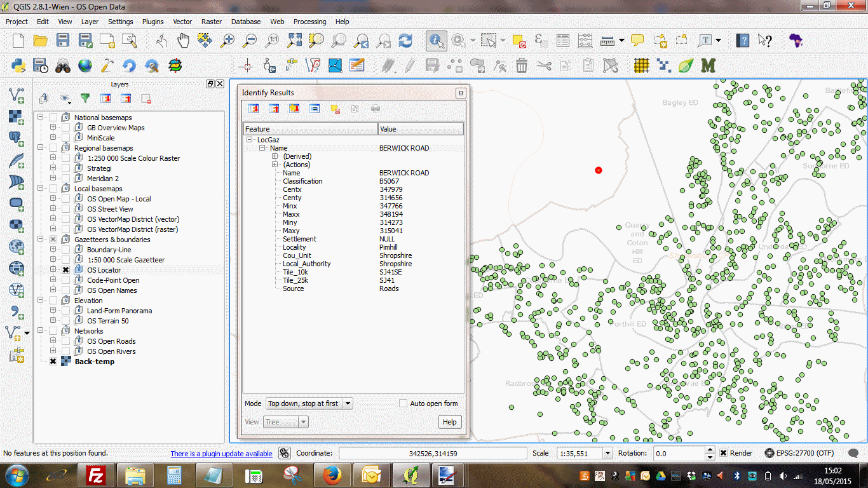This screenshot has width=868, height=488.
Task: Click the GRASS green M icon
Action: tap(708, 65)
